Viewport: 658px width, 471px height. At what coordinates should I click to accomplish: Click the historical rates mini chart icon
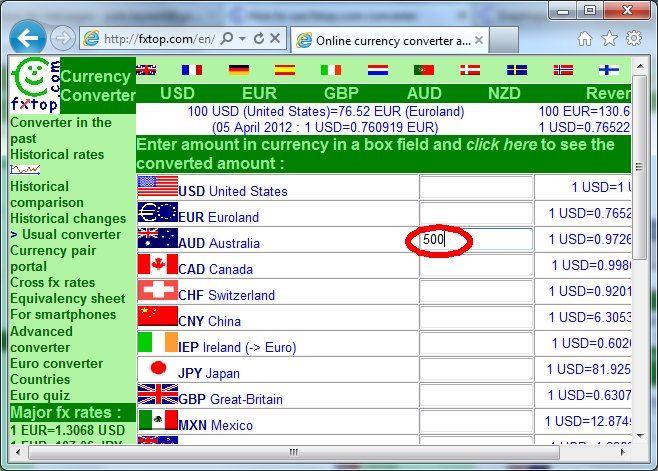pyautogui.click(x=25, y=170)
